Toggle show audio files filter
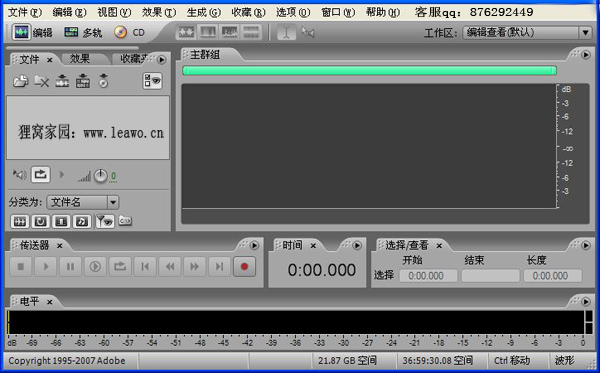This screenshot has width=600, height=373. pos(20,221)
